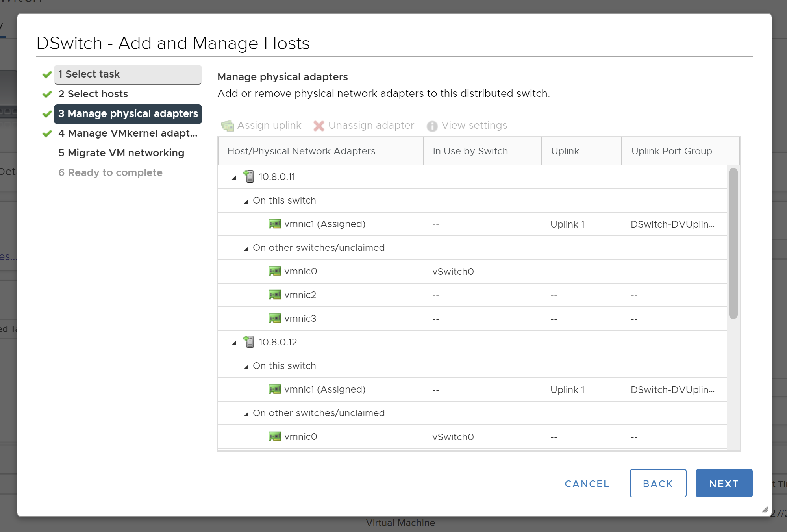Click the host icon for 10.8.0.11

(x=249, y=176)
